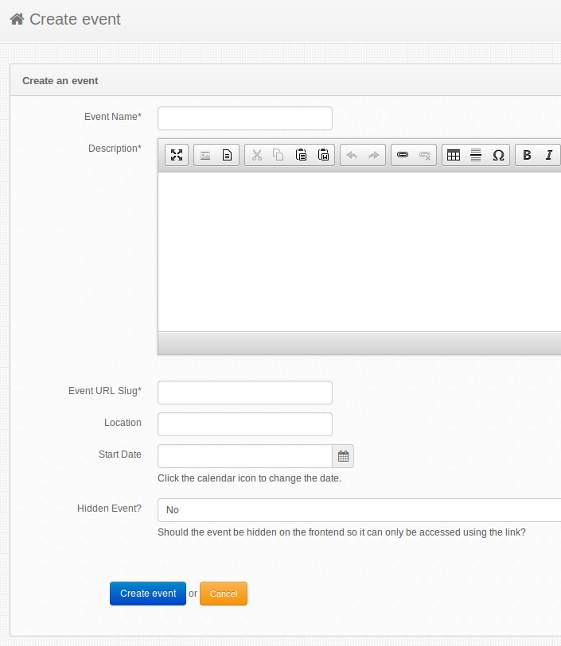Paste from Word icon

[323, 155]
